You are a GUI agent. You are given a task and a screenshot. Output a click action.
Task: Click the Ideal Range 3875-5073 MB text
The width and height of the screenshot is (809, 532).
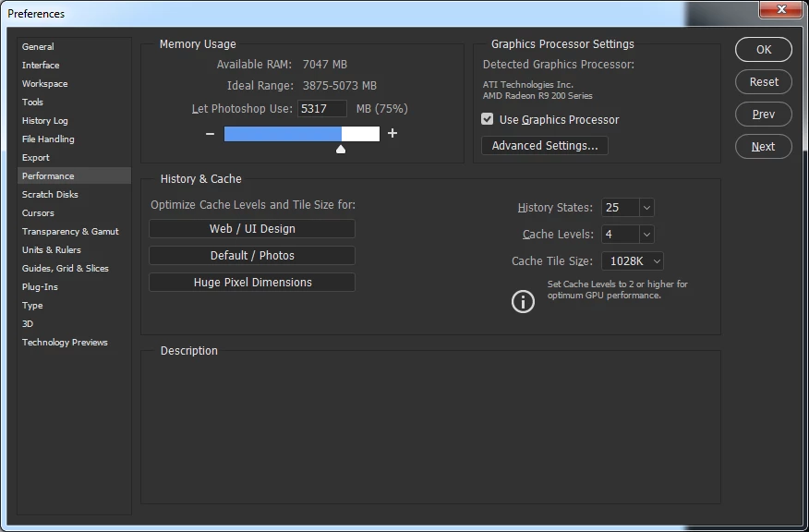(340, 86)
